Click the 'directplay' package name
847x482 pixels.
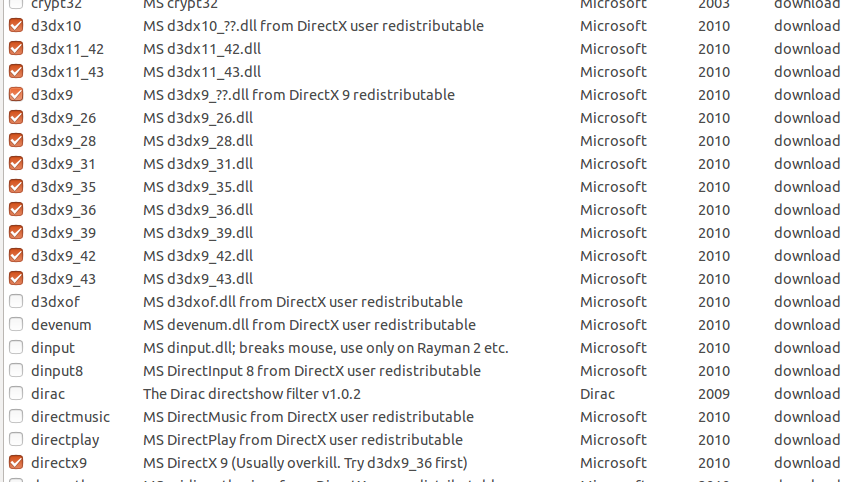(x=65, y=440)
